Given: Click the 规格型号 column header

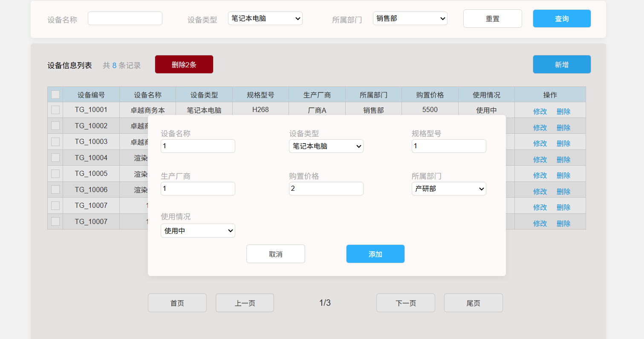Looking at the screenshot, I should pyautogui.click(x=260, y=95).
